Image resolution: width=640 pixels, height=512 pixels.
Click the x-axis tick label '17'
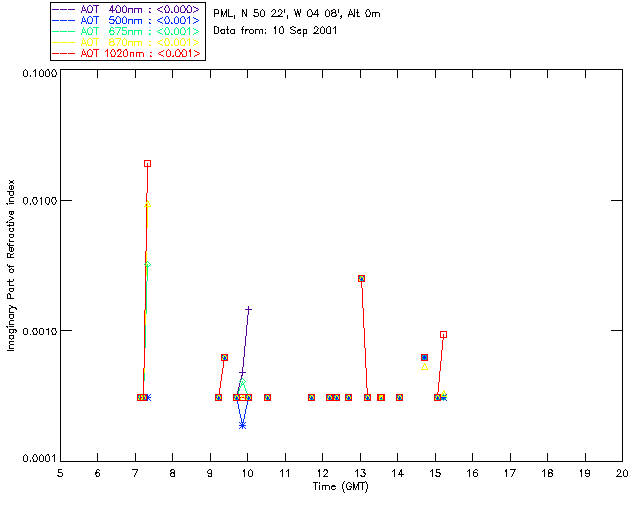pos(510,473)
